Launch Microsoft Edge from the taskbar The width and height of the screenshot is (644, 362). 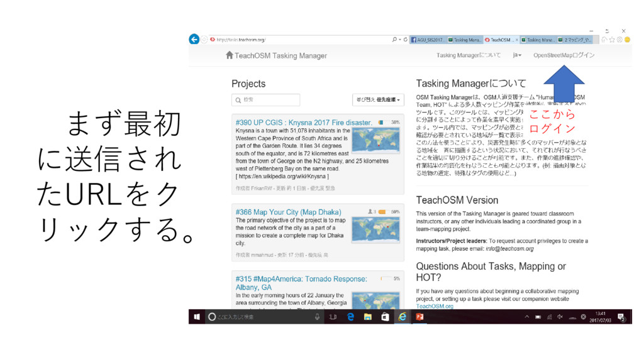(350, 317)
